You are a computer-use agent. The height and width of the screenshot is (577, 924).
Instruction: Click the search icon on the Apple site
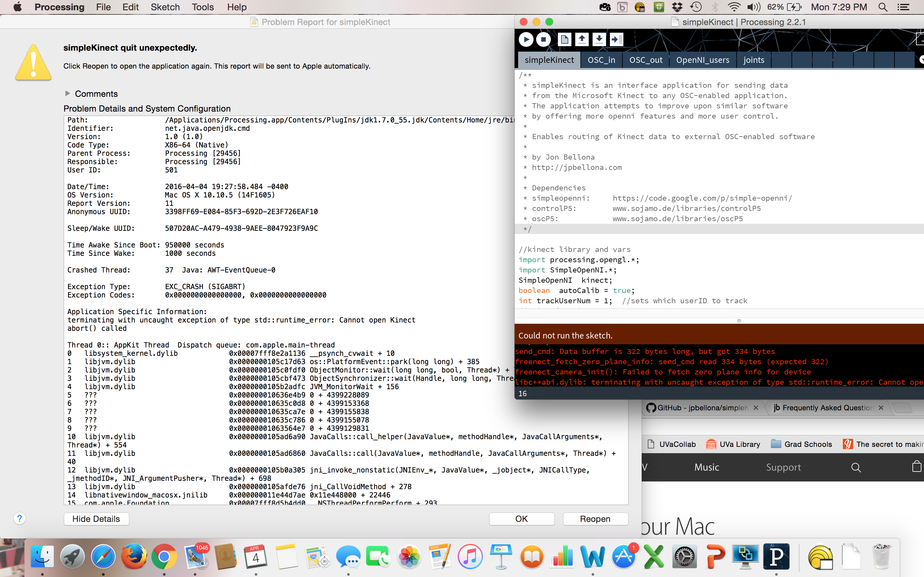(856, 467)
